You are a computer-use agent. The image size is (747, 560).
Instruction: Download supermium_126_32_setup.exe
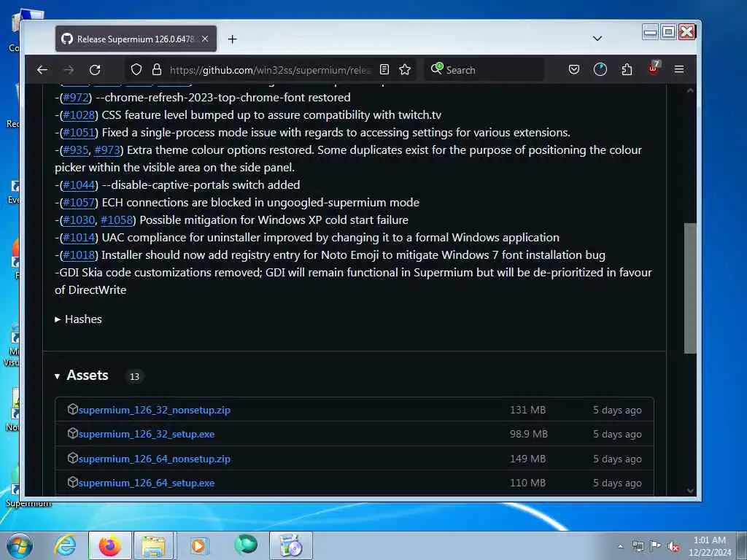[147, 435]
